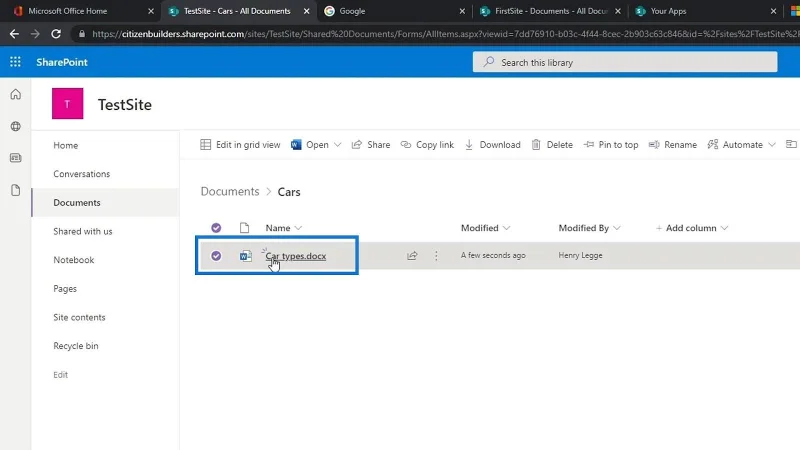Click the Word icon beside Open
Screen dimensions: 800x450
(x=296, y=144)
